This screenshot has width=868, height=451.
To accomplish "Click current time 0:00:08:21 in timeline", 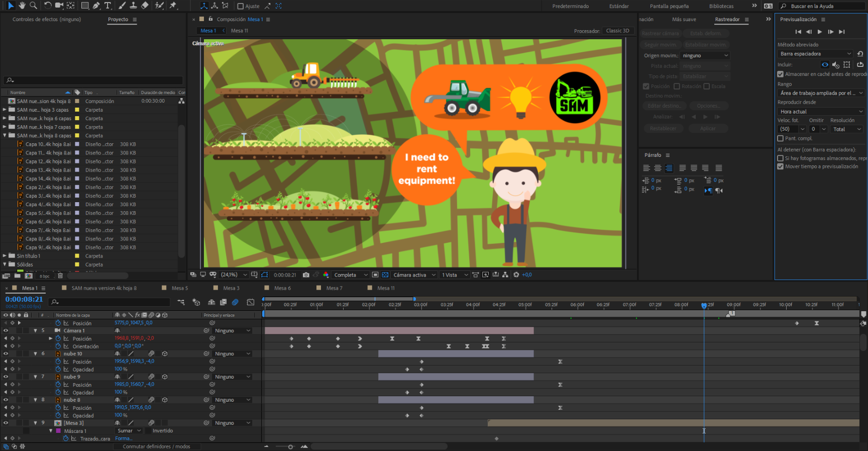I will click(24, 299).
